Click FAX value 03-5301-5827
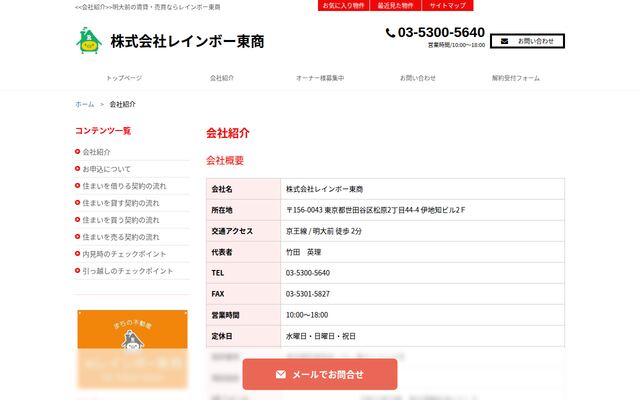The image size is (640, 400). coord(308,294)
